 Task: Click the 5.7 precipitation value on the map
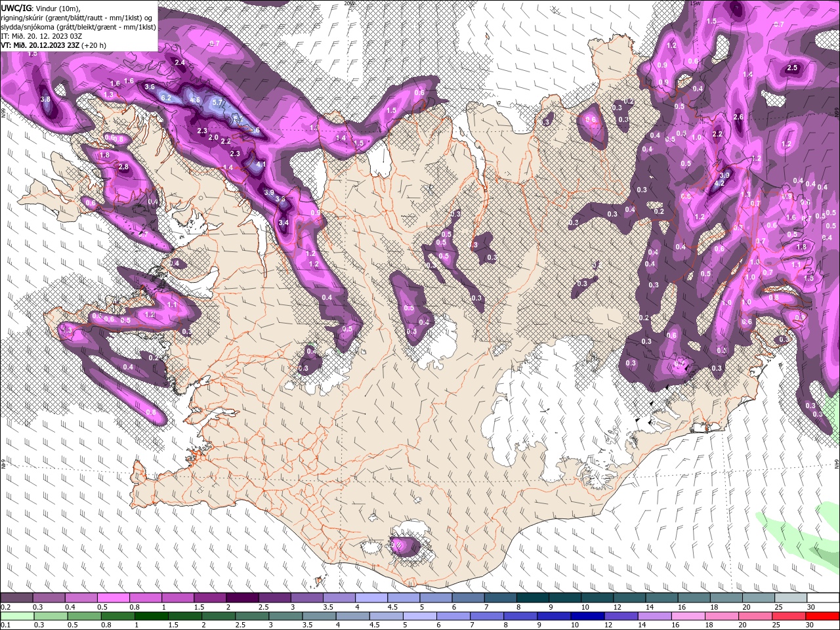click(219, 103)
